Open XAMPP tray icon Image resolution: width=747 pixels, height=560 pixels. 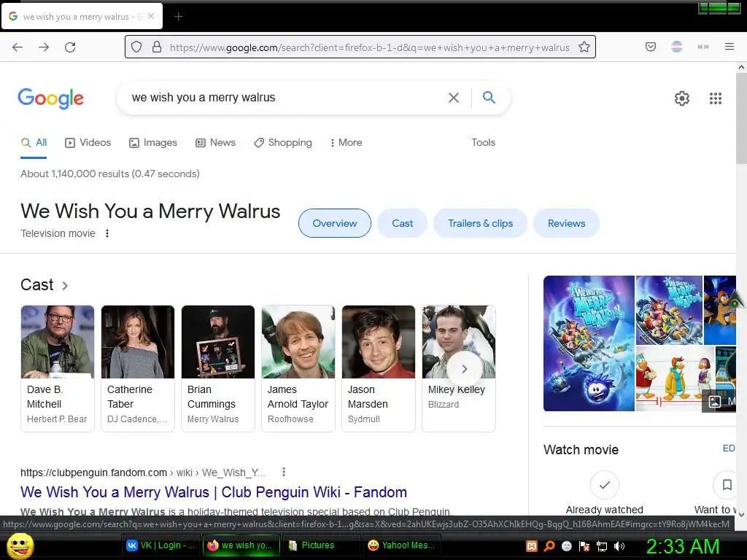(532, 546)
